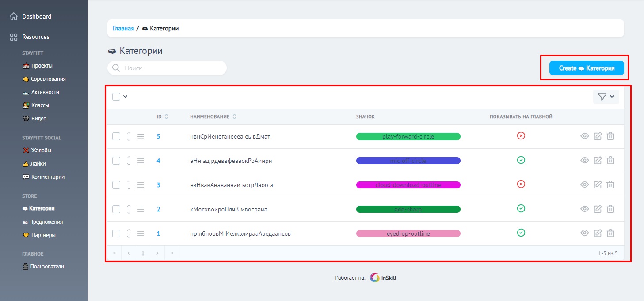Click the reorder arrows icon on row 2
The width and height of the screenshot is (644, 301).
[129, 209]
